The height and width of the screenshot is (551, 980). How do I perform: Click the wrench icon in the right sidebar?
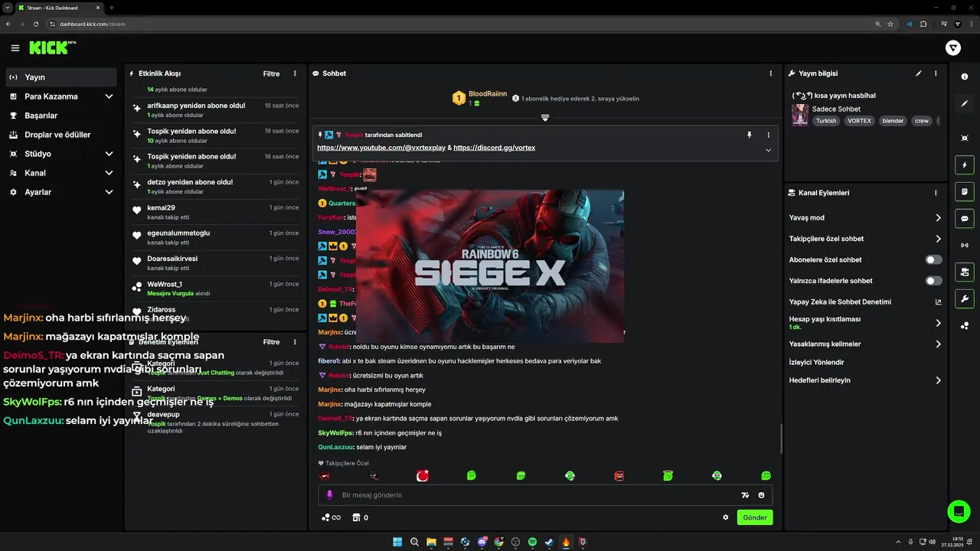965,298
